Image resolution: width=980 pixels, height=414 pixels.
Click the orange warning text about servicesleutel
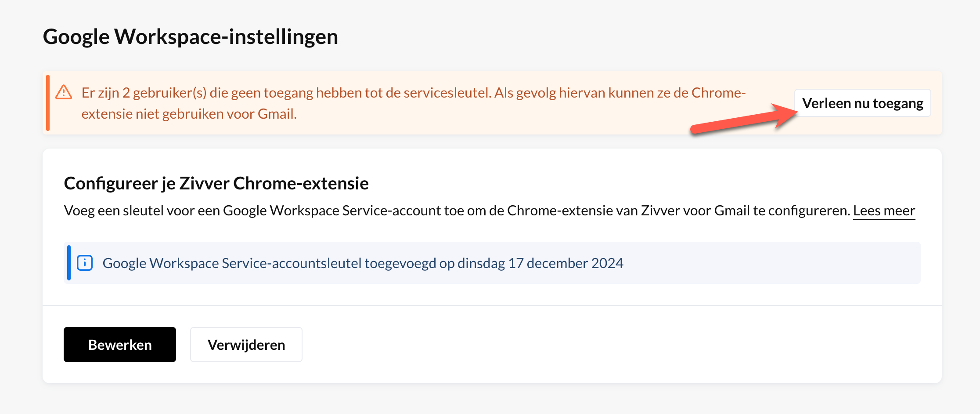(413, 93)
